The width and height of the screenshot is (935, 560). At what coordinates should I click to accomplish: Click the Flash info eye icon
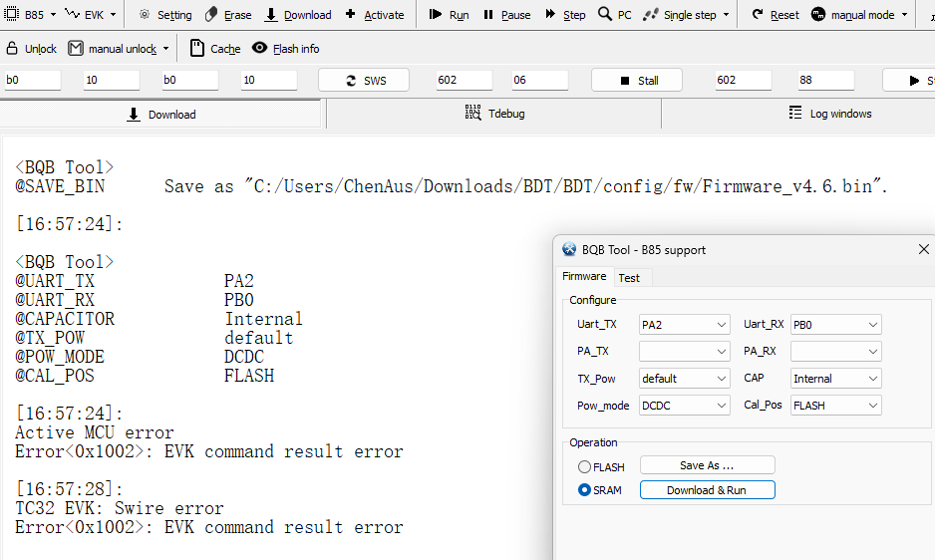click(x=259, y=48)
